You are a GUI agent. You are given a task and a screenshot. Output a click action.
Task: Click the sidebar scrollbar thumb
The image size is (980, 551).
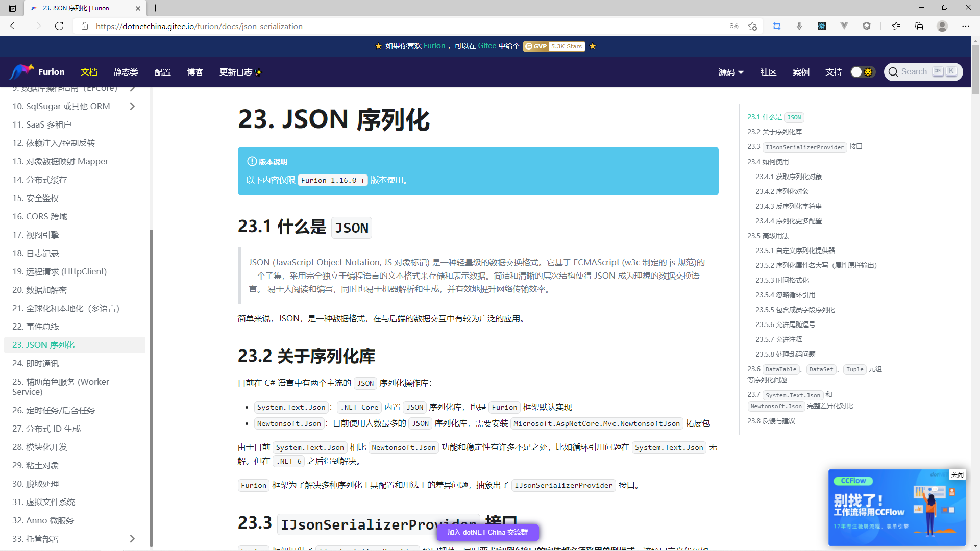(x=151, y=388)
